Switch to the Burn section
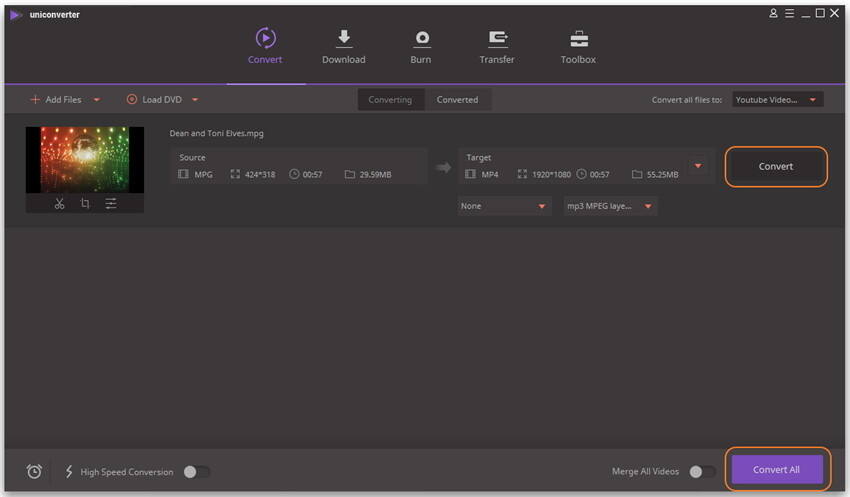 pos(421,47)
